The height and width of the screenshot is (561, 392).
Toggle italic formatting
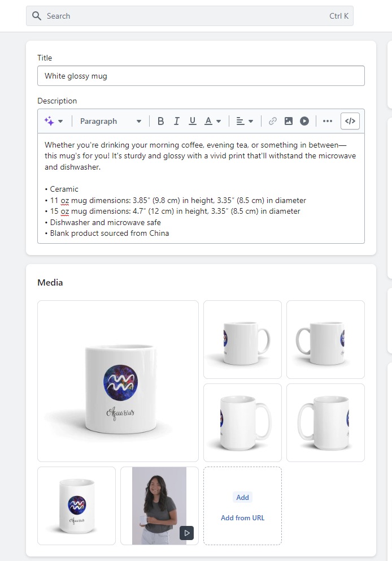(x=177, y=121)
